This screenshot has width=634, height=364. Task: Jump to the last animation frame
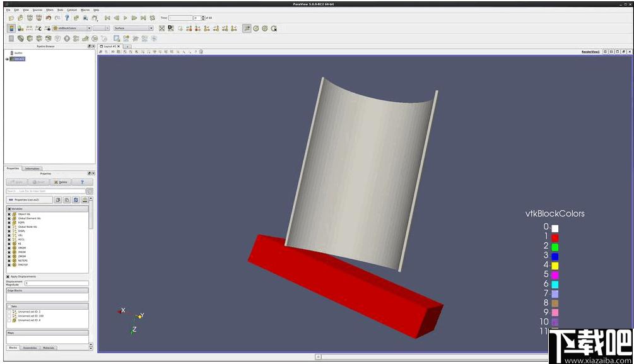(x=143, y=18)
